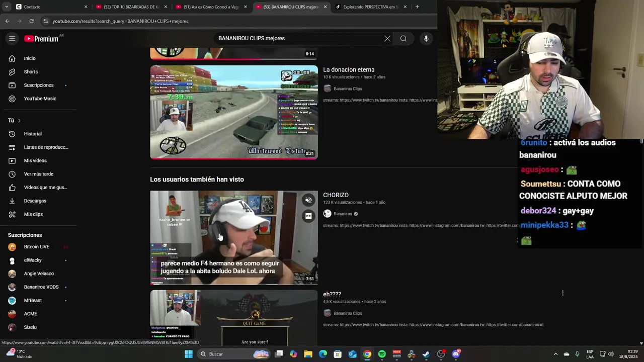Screen dimensions: 644x362
Task: Play the eh???? video thumbnail
Action: coord(234,318)
